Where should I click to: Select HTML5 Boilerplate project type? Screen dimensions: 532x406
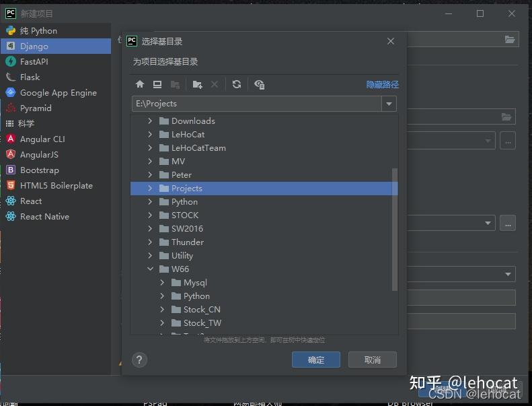pyautogui.click(x=56, y=186)
